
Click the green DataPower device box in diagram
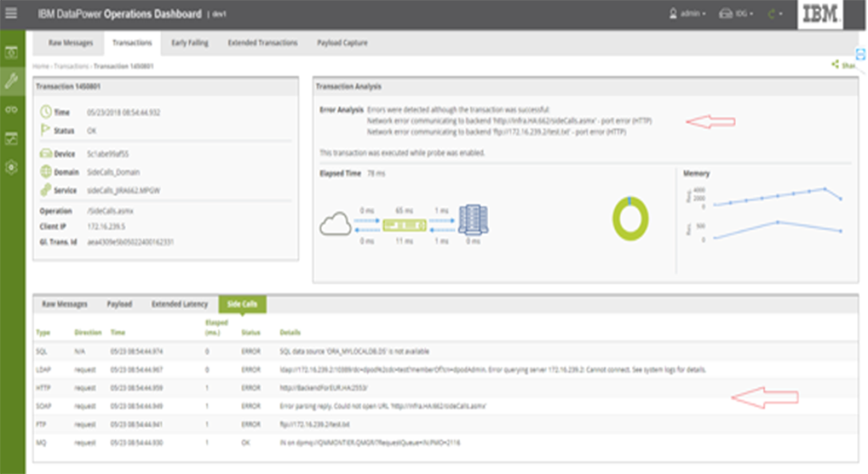point(405,225)
